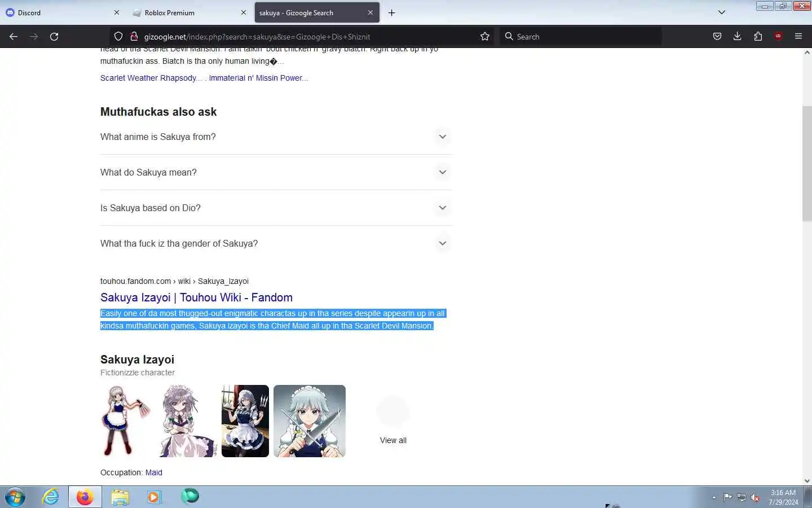Screen dimensions: 812x508
Task: Expand "Is Sakuya based on Dio?"
Action: (276, 208)
